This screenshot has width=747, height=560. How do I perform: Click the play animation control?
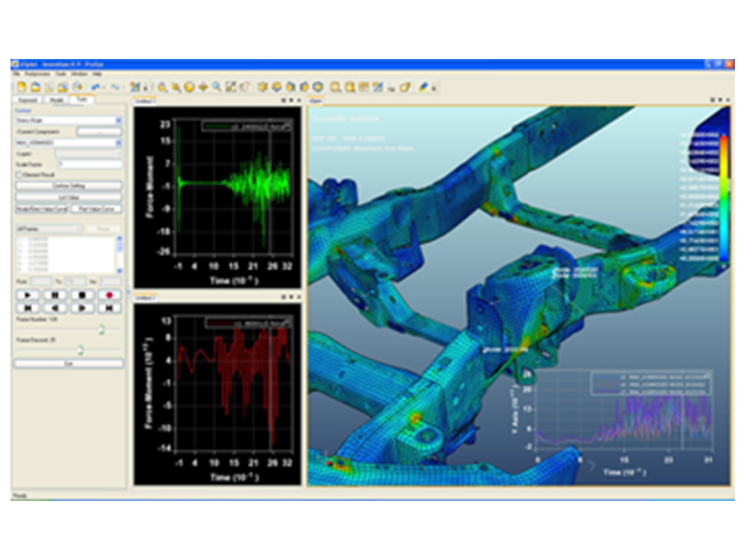pyautogui.click(x=28, y=295)
